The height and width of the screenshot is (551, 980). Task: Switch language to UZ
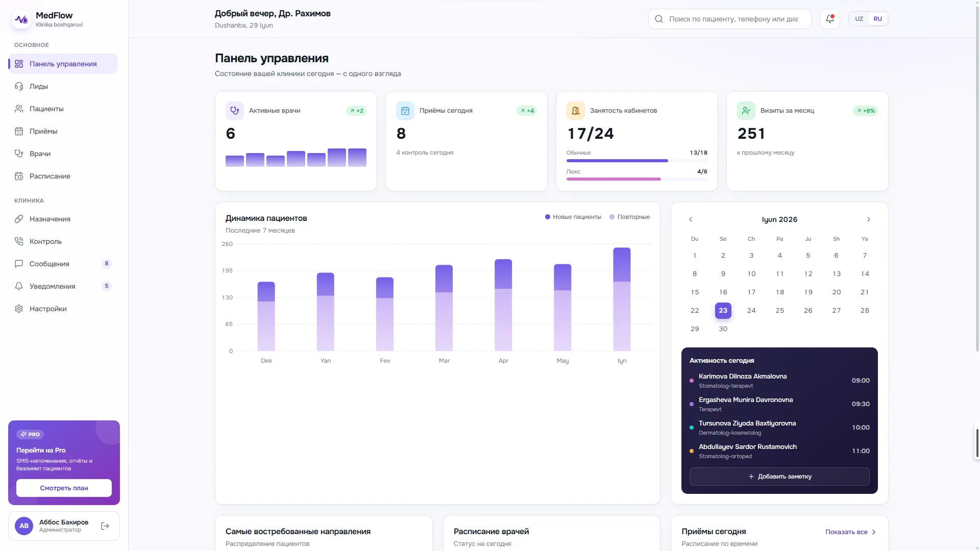click(x=859, y=19)
